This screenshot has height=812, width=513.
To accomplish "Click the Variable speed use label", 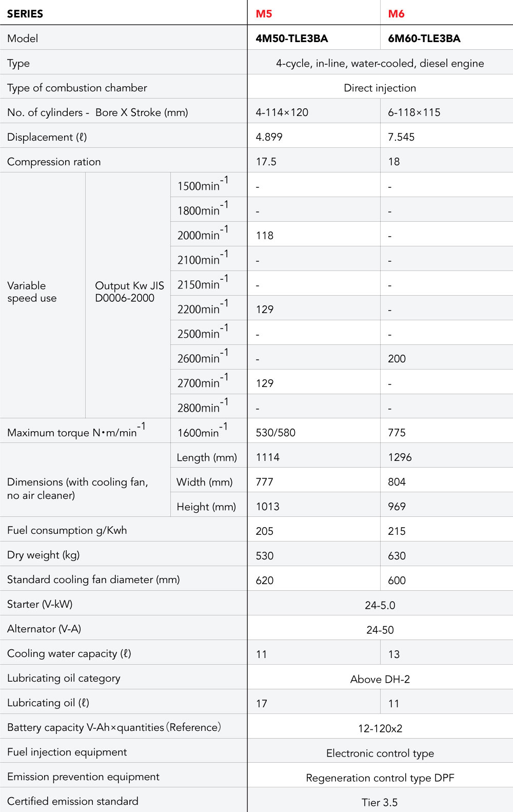I will tap(32, 292).
